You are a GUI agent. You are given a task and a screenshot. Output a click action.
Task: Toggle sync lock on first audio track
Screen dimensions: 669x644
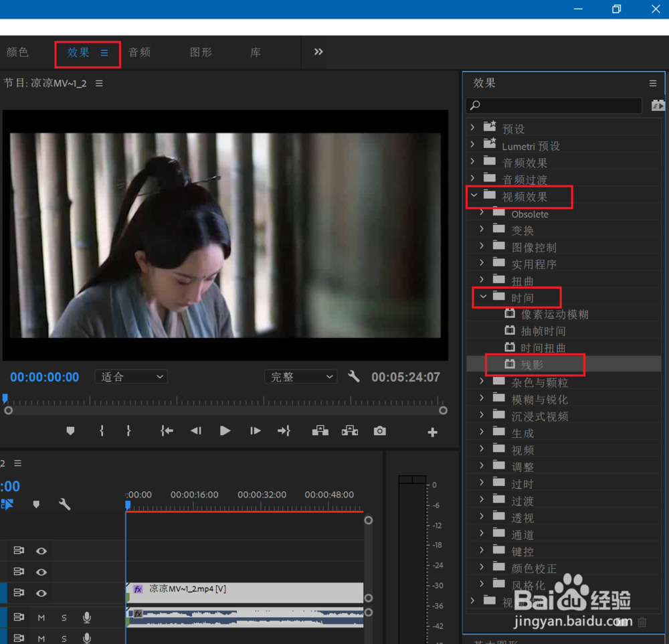coord(18,617)
